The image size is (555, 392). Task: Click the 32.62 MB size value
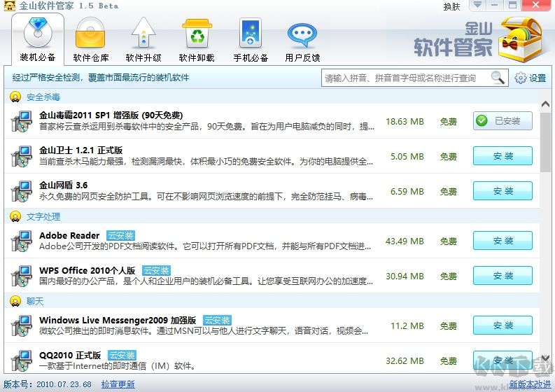(405, 360)
